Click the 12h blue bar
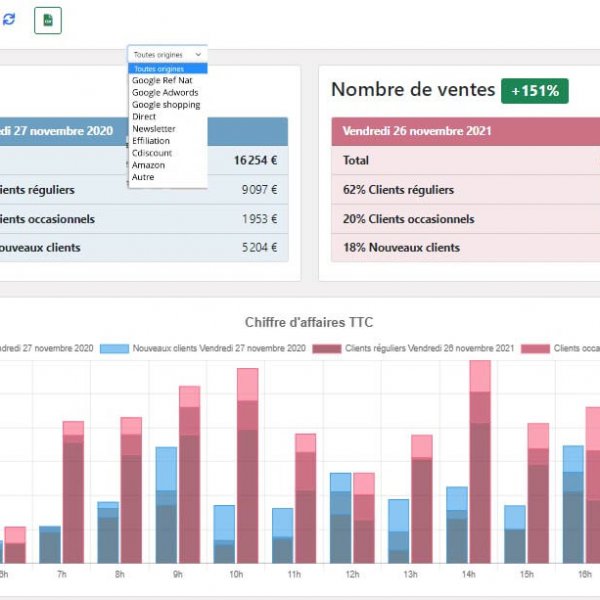The width and height of the screenshot is (600, 600). click(x=341, y=518)
